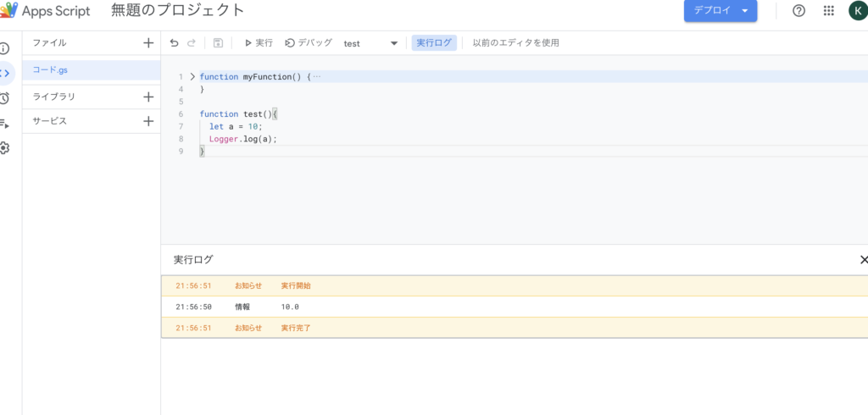
Task: Open the デプロイ deploy dropdown button
Action: click(721, 11)
